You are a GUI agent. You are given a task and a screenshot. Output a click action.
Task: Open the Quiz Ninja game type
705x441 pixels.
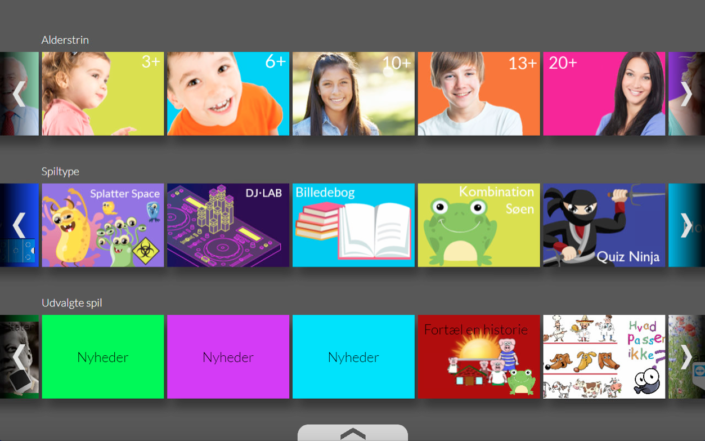pyautogui.click(x=604, y=225)
